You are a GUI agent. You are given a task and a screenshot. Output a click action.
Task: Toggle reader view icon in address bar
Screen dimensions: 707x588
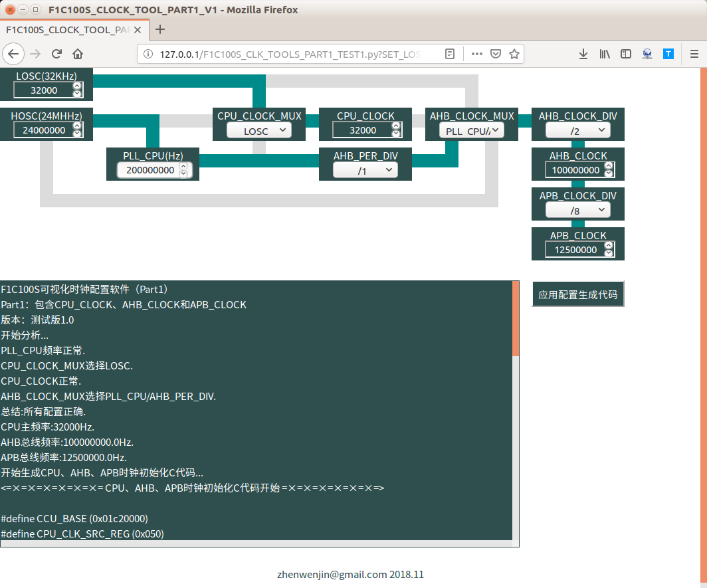pos(450,54)
